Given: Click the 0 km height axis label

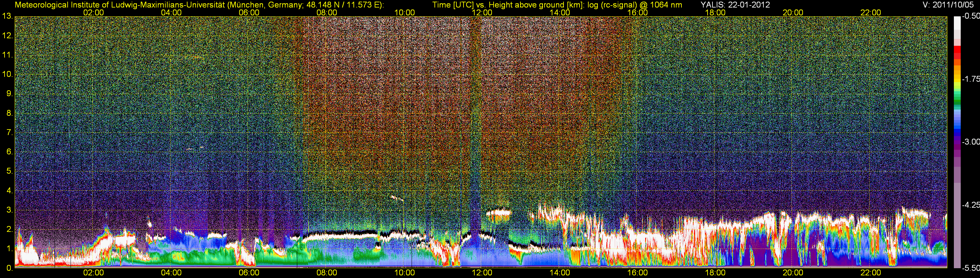Looking at the screenshot, I should click(x=9, y=268).
